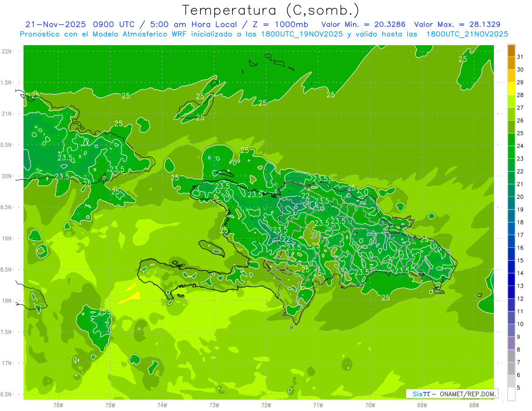Click the "1.5N" latitude axis label

(x=7, y=82)
